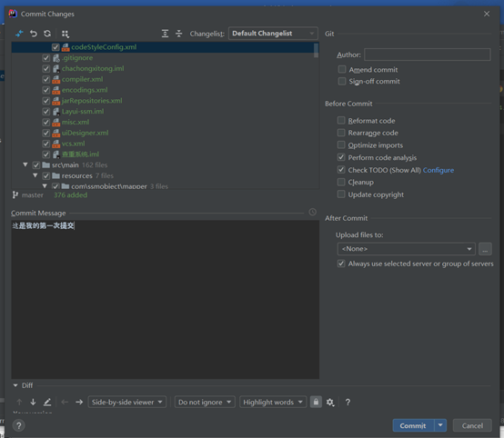
Task: Click the next file right arrow
Action: [79, 402]
